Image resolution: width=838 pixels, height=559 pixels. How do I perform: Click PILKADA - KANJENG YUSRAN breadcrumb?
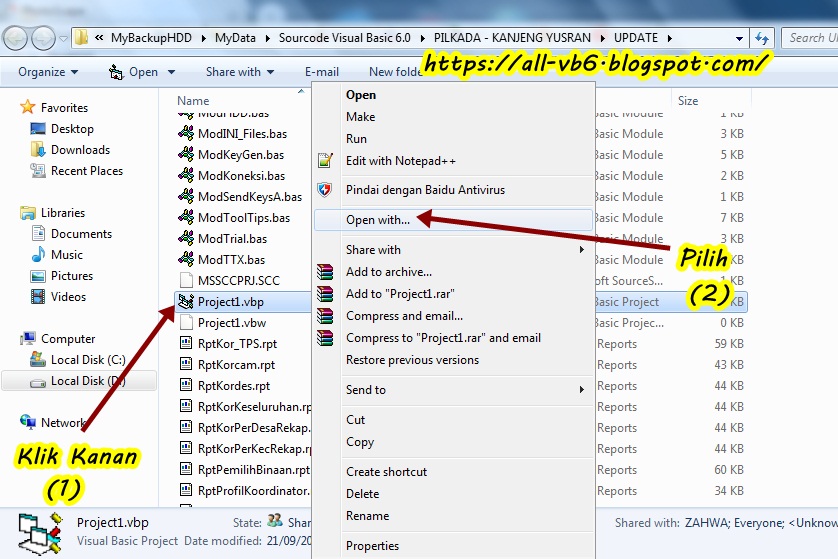512,38
